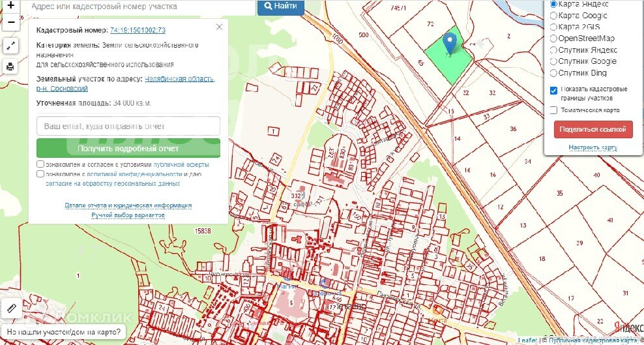
Task: Zoom in the map with plus button
Action: tap(10, 5)
